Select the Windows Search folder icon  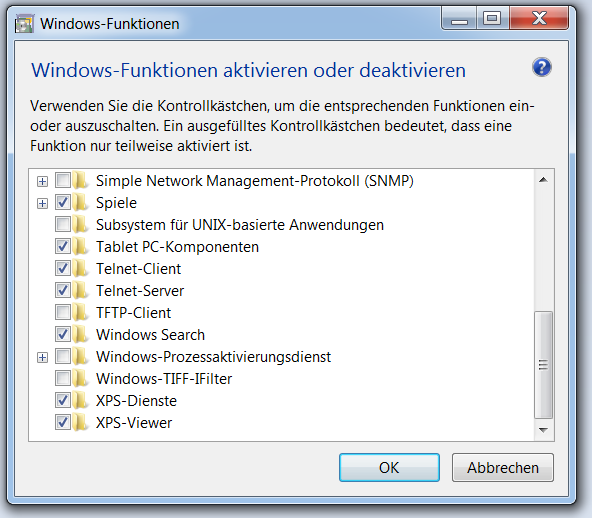[x=80, y=335]
